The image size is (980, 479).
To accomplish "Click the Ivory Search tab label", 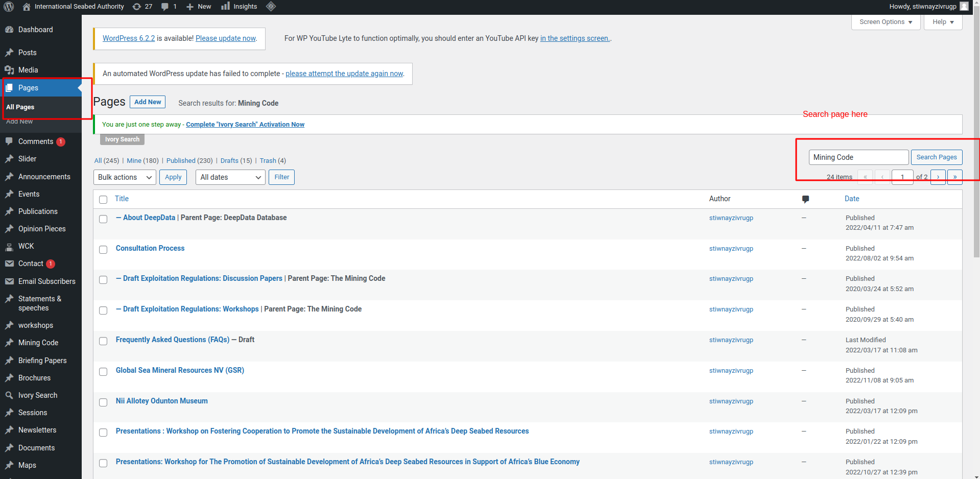I will (x=122, y=139).
